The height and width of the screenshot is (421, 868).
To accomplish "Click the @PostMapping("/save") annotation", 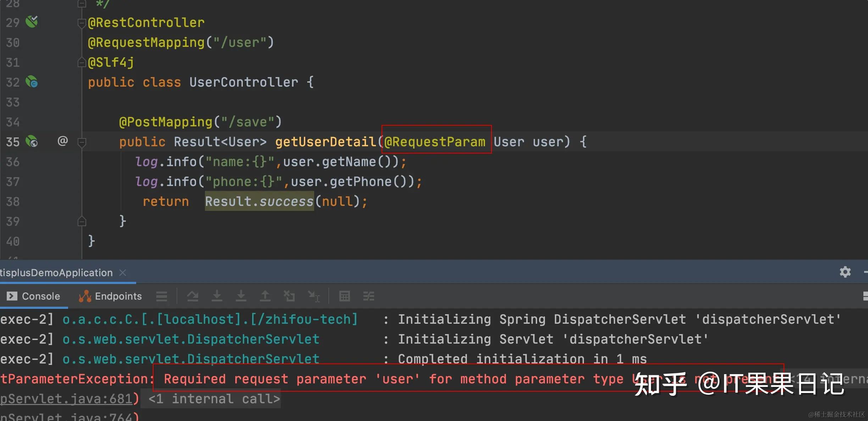I will (200, 122).
